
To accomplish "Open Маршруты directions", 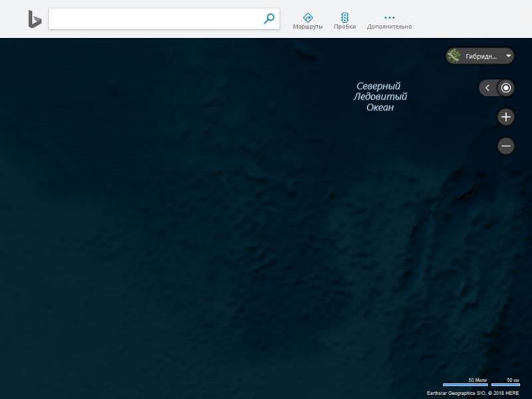I will pyautogui.click(x=308, y=21).
